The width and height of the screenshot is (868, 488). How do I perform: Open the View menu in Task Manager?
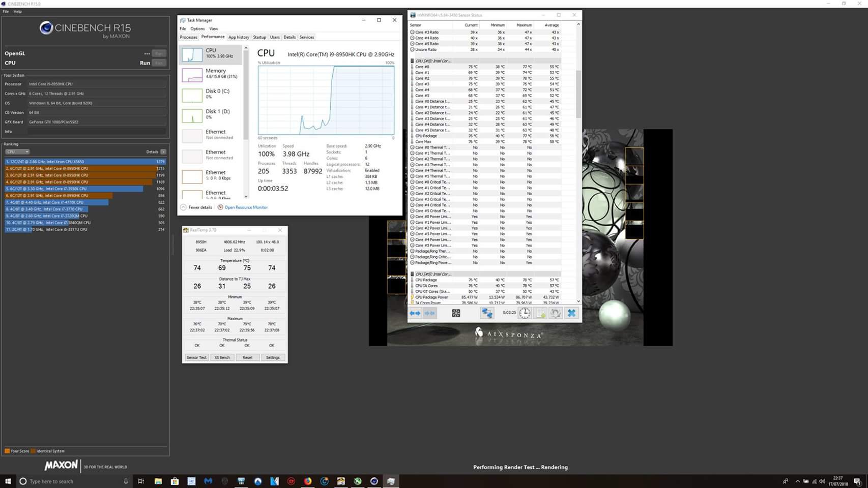[x=214, y=29]
